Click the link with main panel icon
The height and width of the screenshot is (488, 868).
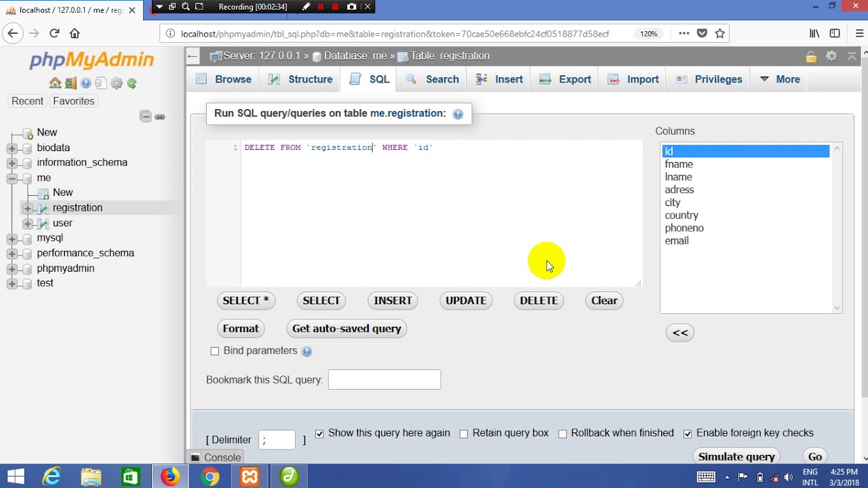(x=160, y=117)
